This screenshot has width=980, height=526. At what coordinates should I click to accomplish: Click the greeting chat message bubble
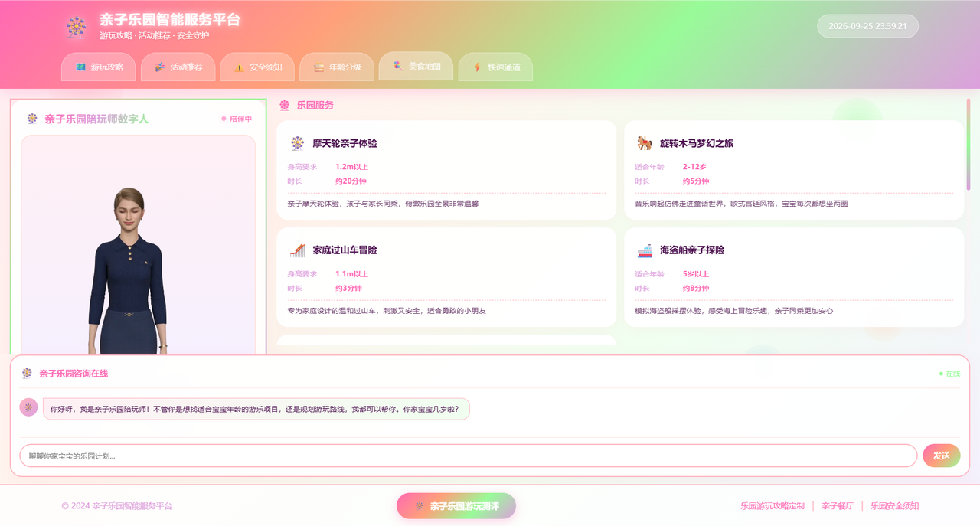(x=256, y=409)
